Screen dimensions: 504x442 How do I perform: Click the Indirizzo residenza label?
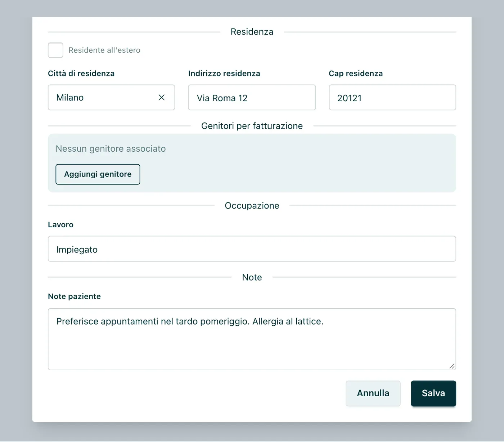(224, 73)
